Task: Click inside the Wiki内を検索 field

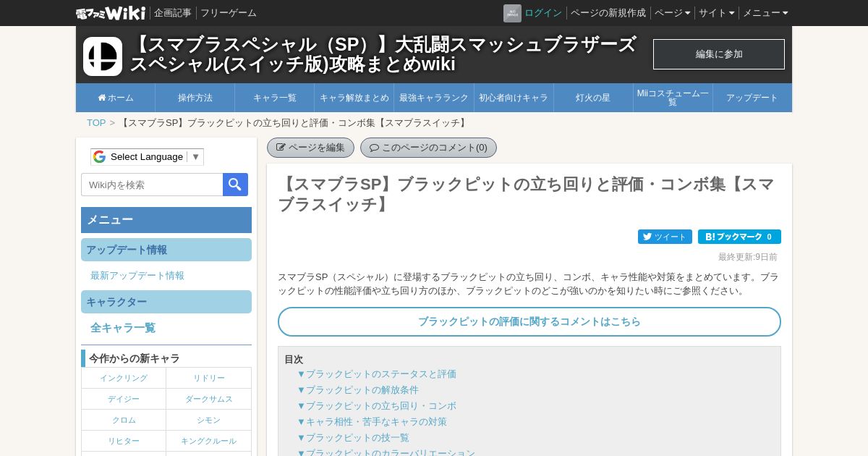Action: pos(152,185)
